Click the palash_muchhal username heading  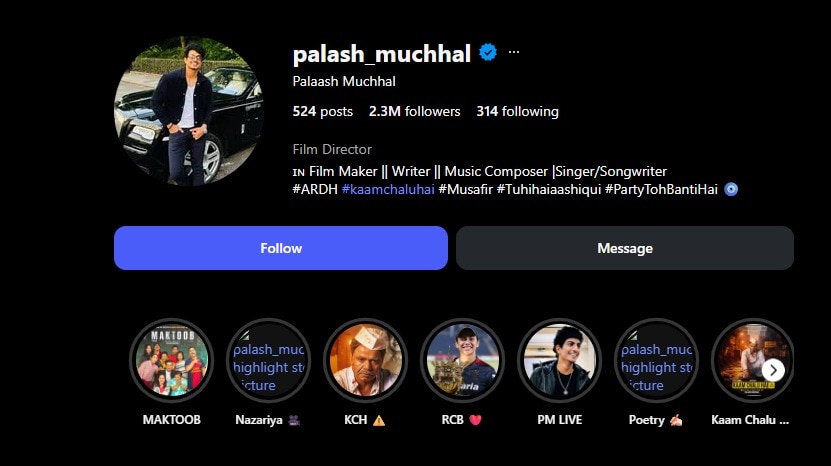(x=382, y=54)
